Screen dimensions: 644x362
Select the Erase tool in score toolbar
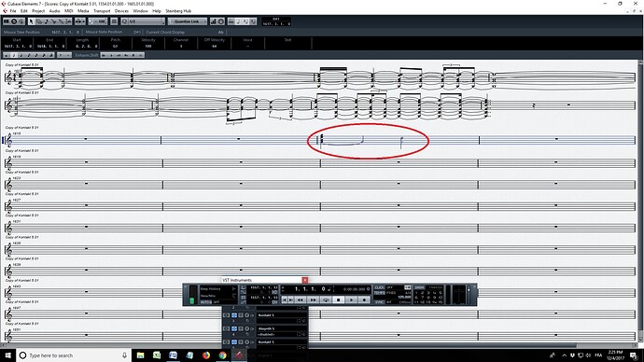38,21
